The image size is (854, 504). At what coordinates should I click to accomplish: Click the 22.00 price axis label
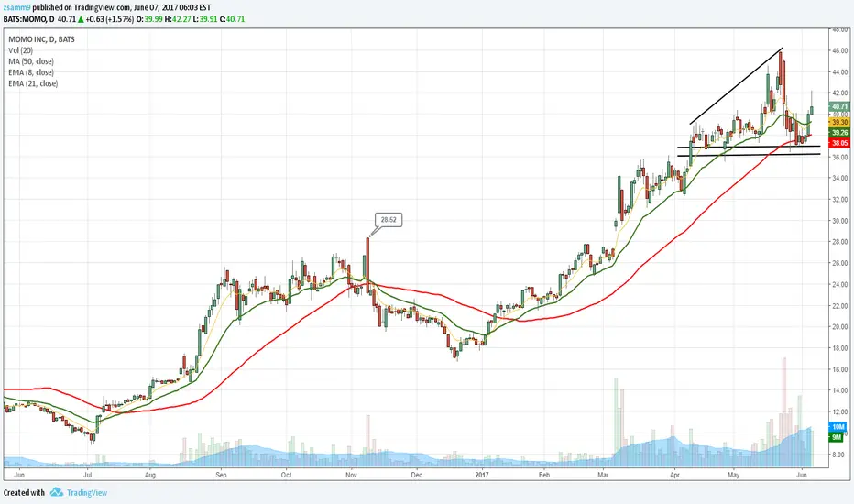(x=839, y=306)
